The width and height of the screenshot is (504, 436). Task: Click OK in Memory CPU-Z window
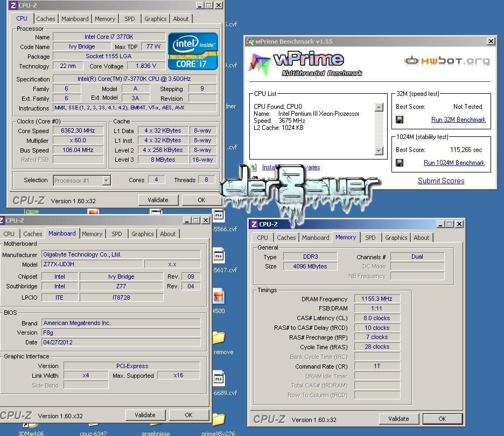[442, 419]
